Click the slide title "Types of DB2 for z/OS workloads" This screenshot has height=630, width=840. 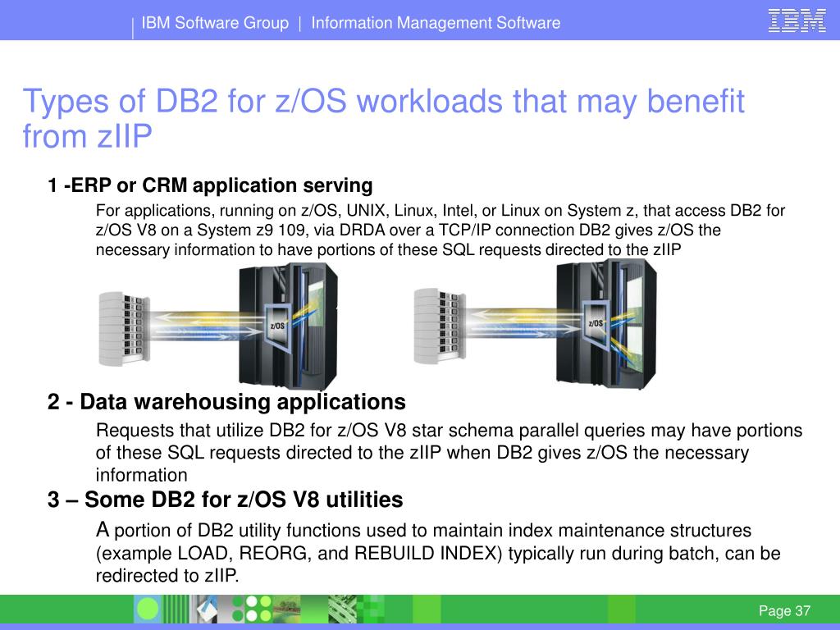384,118
